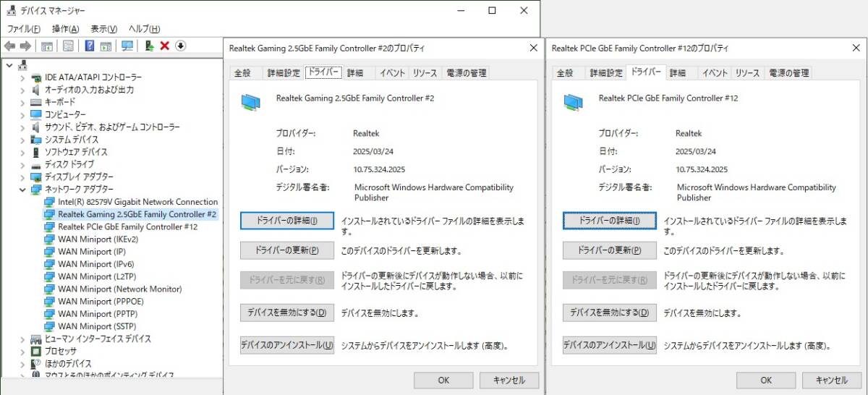Click OK in Controller #12 properties dialog
Image resolution: width=868 pixels, height=395 pixels.
tap(766, 380)
